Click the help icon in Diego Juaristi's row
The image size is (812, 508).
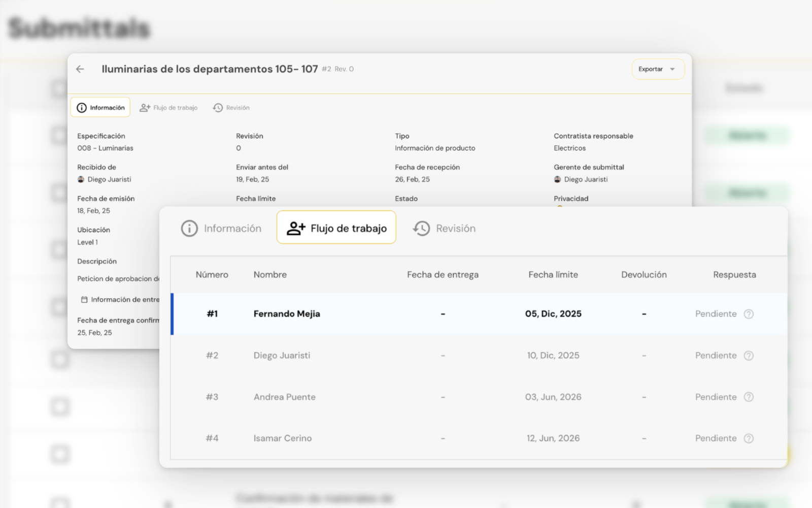(749, 356)
